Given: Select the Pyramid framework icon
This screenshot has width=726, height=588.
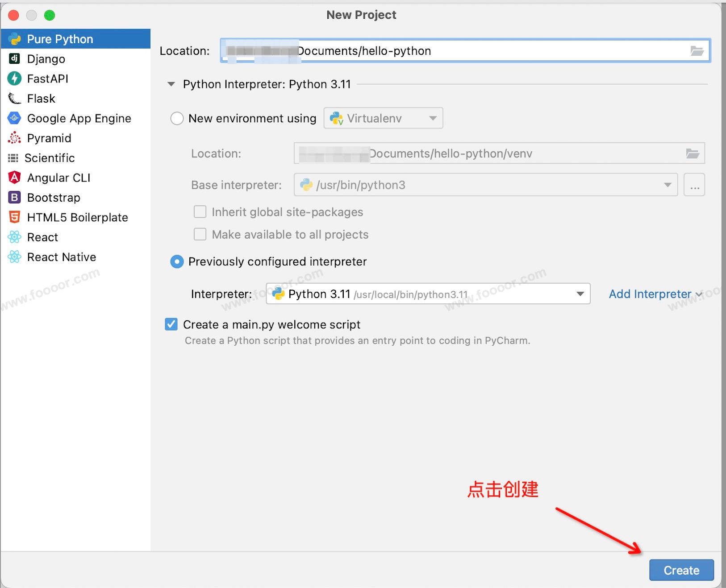Looking at the screenshot, I should pyautogui.click(x=14, y=138).
